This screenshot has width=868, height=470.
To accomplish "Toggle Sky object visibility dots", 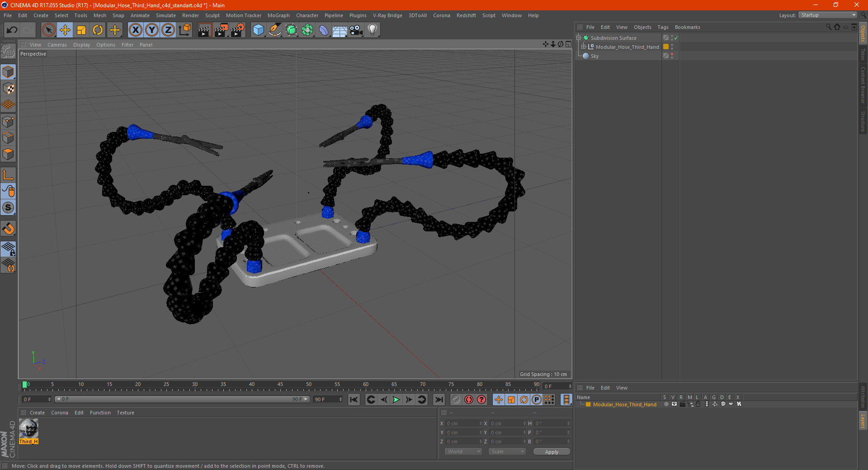I will (672, 56).
